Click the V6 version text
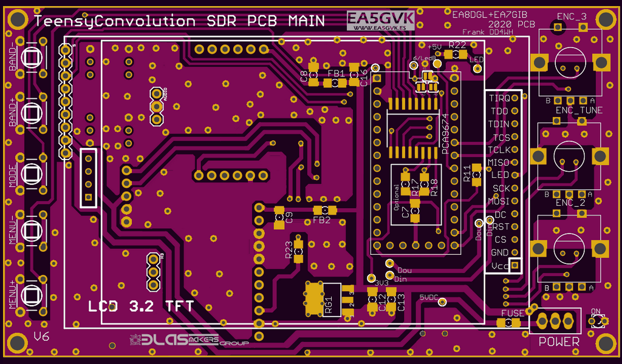This screenshot has height=364, width=622. click(41, 337)
